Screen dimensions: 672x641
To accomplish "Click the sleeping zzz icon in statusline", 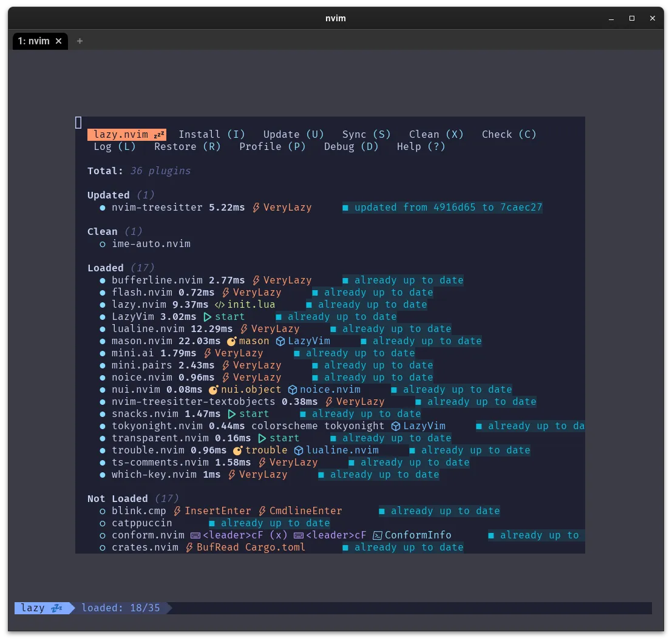I will tap(57, 608).
